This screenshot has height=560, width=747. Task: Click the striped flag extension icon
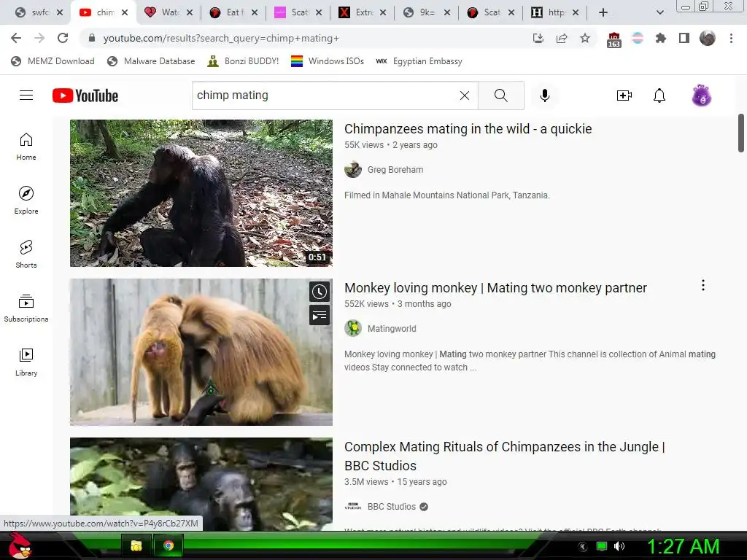coord(638,38)
